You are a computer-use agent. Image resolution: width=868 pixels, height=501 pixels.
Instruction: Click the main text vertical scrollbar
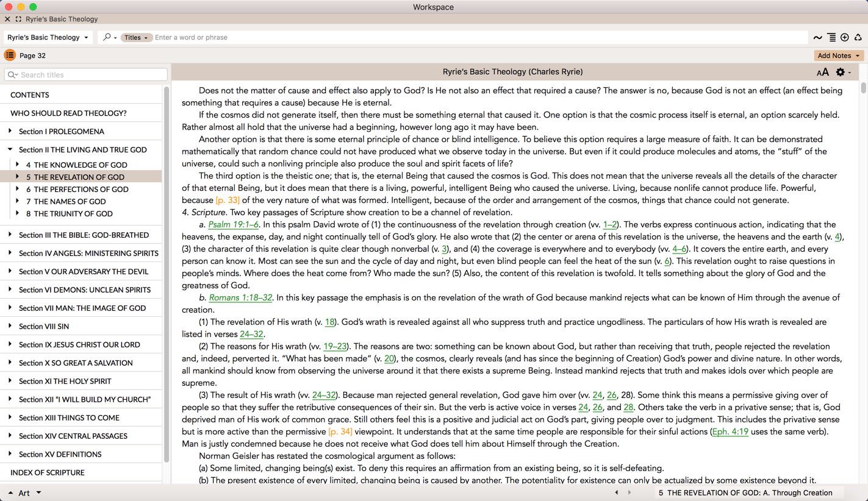pos(863,88)
